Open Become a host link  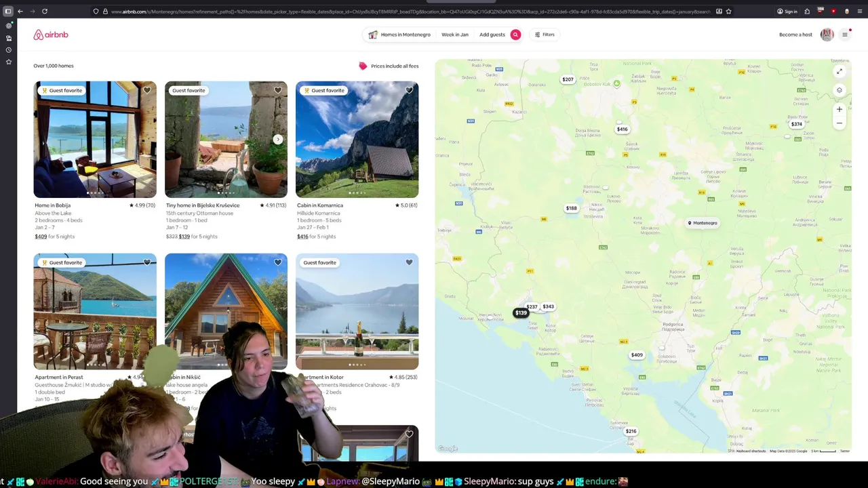795,35
